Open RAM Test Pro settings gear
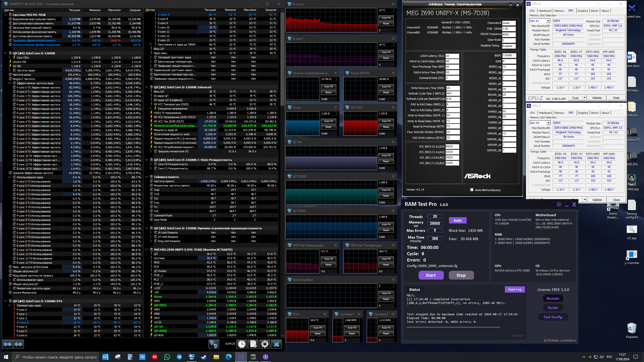 click(559, 204)
